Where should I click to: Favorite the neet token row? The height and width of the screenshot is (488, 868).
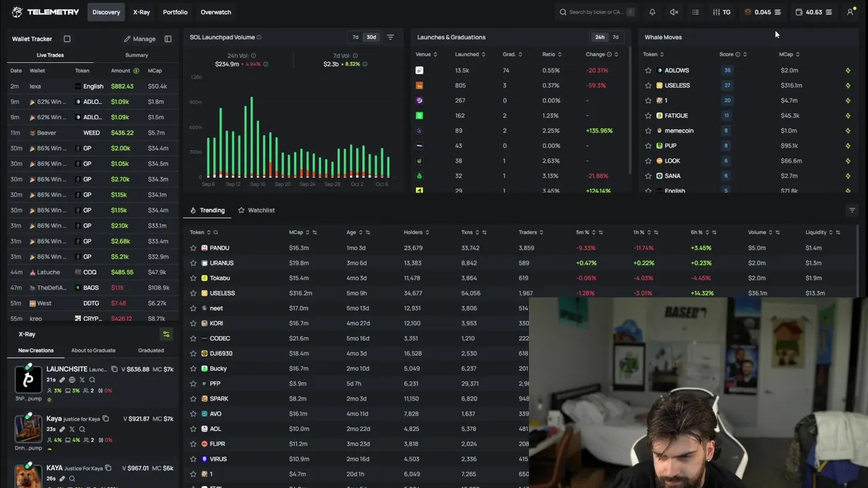tap(193, 308)
